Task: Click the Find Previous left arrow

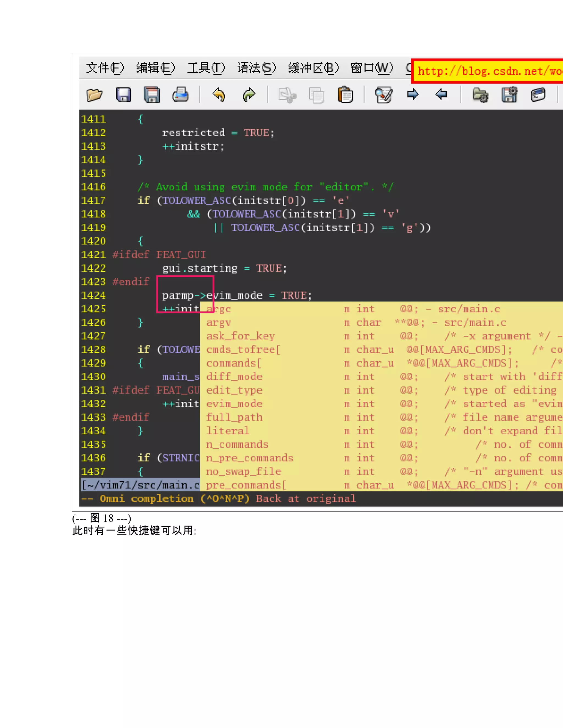Action: click(x=441, y=95)
